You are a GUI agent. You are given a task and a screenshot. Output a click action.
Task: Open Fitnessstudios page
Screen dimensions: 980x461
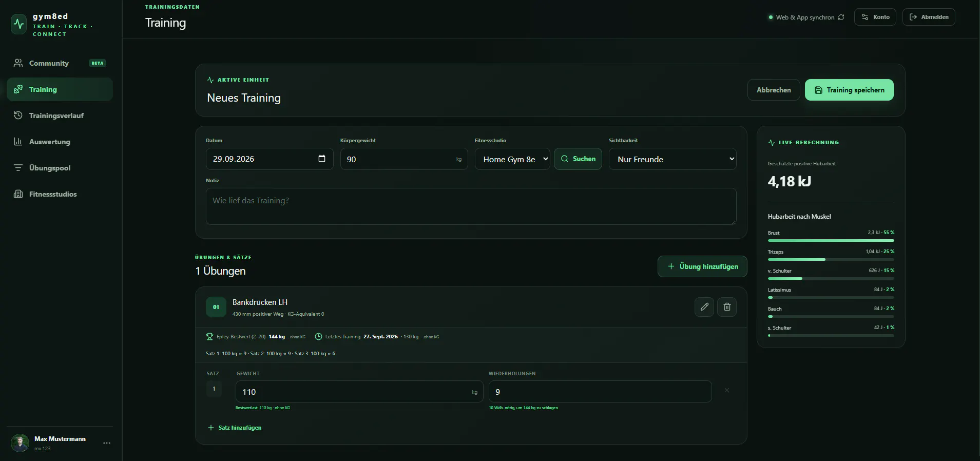click(x=60, y=194)
